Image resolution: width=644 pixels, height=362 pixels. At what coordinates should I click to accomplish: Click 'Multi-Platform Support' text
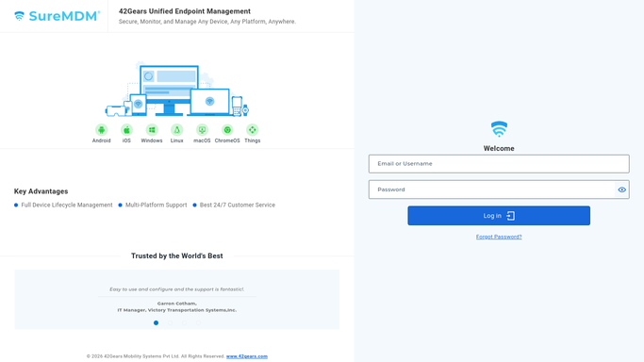[x=157, y=205]
